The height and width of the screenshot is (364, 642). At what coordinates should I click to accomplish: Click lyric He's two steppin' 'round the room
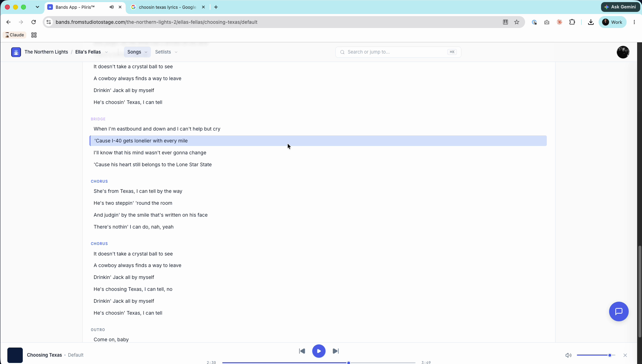tap(133, 203)
